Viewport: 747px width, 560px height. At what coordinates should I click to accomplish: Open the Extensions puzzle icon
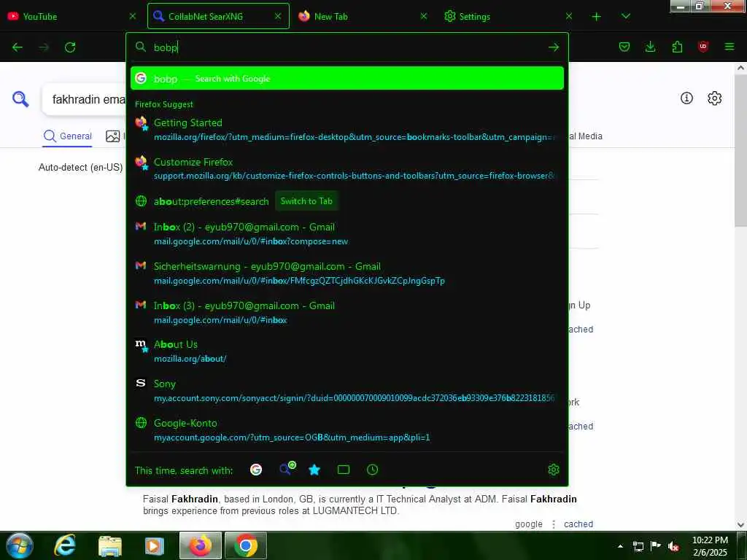tap(677, 47)
